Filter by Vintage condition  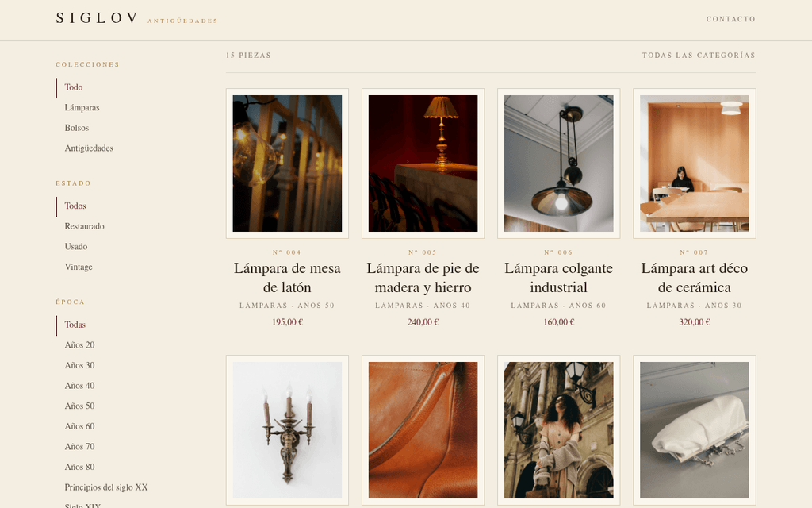point(79,267)
